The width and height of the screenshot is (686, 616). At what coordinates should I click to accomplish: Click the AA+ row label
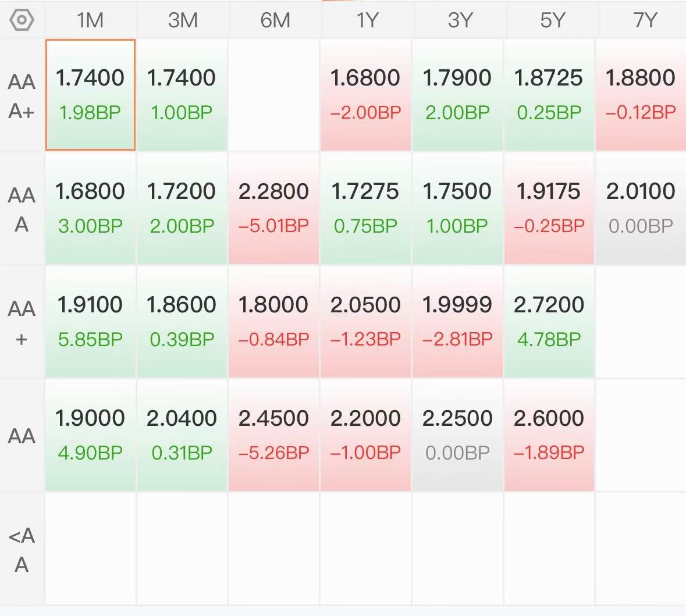click(x=22, y=323)
